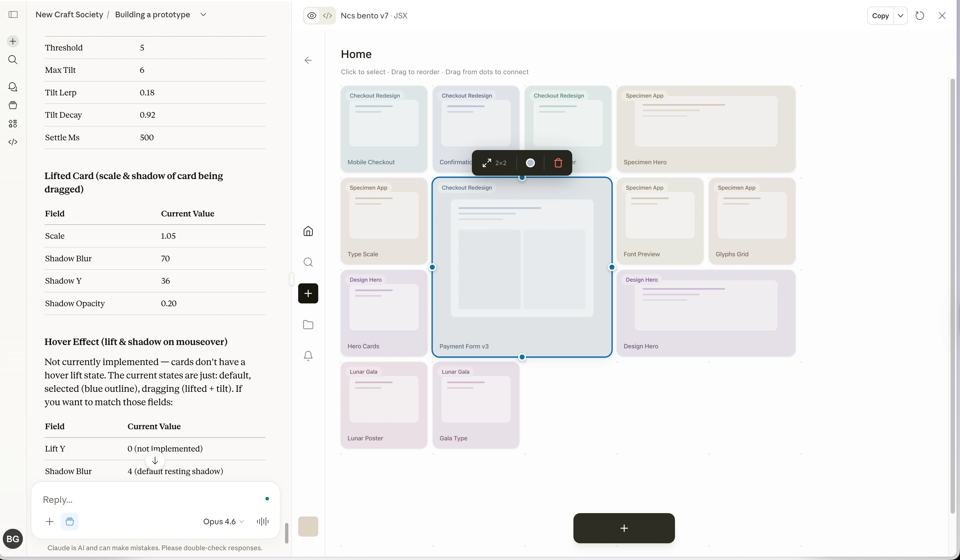Open the BG user profile avatar
Screen dimensions: 960x560
click(13, 539)
